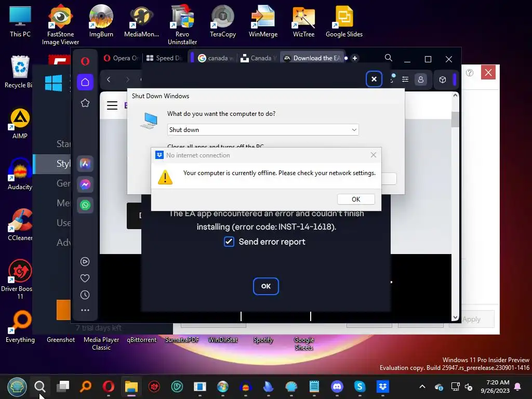Go to Opera home in sidebar
The height and width of the screenshot is (399, 532).
click(85, 82)
